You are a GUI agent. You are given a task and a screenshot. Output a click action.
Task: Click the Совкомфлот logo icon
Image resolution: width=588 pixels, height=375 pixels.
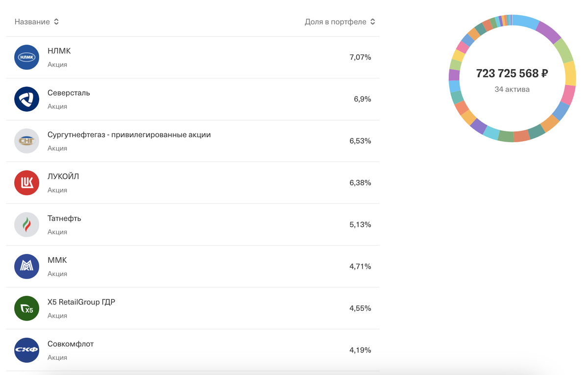click(x=26, y=350)
